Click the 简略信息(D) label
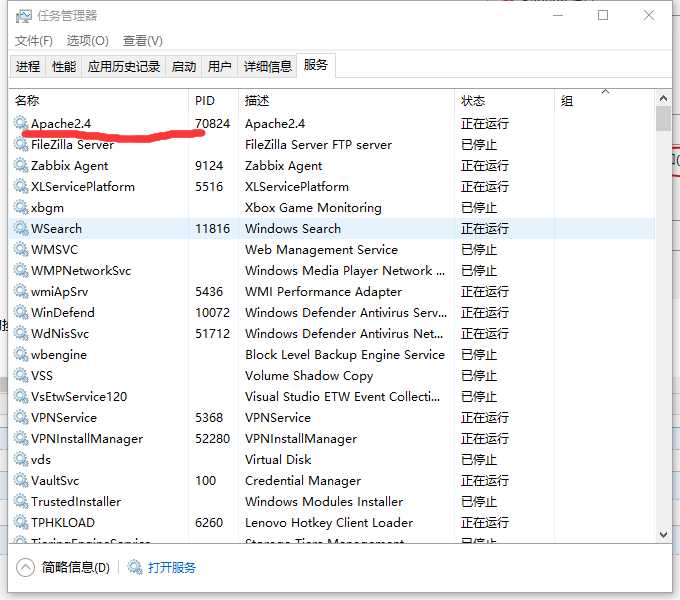Screen dimensions: 680x600 coord(75,567)
